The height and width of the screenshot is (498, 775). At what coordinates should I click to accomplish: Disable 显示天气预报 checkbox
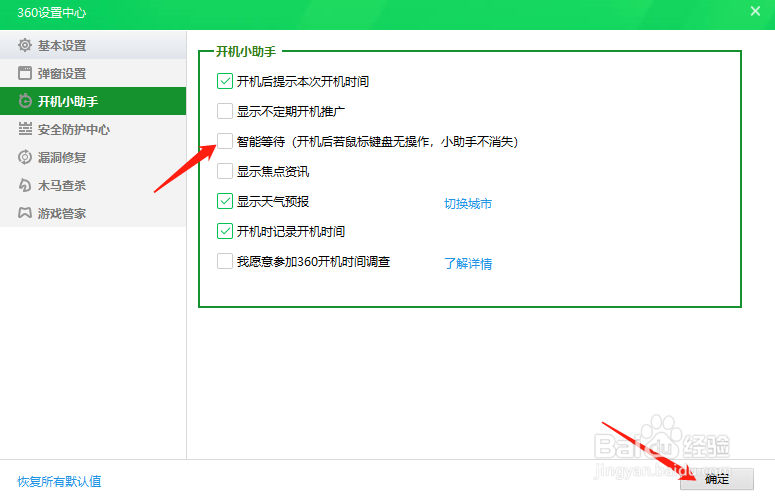pos(225,201)
